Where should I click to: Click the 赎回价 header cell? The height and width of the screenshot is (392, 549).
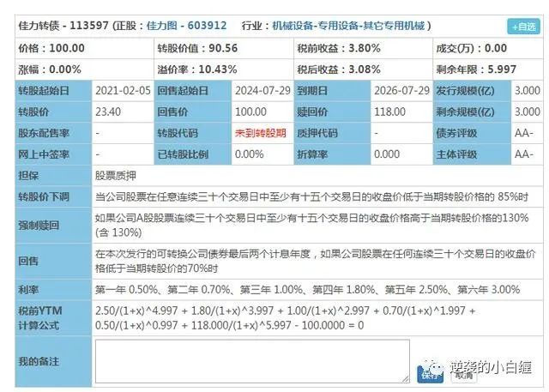coord(332,112)
